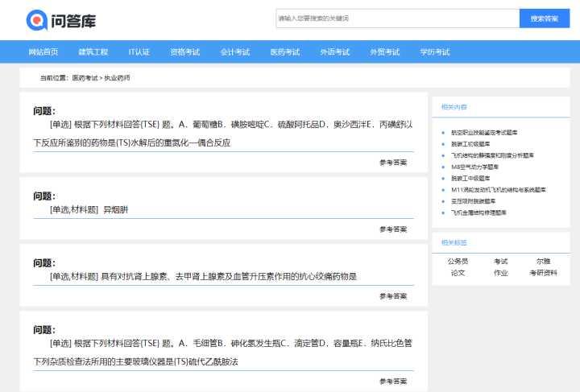
Task: Select the 公务员 tag
Action: [458, 262]
